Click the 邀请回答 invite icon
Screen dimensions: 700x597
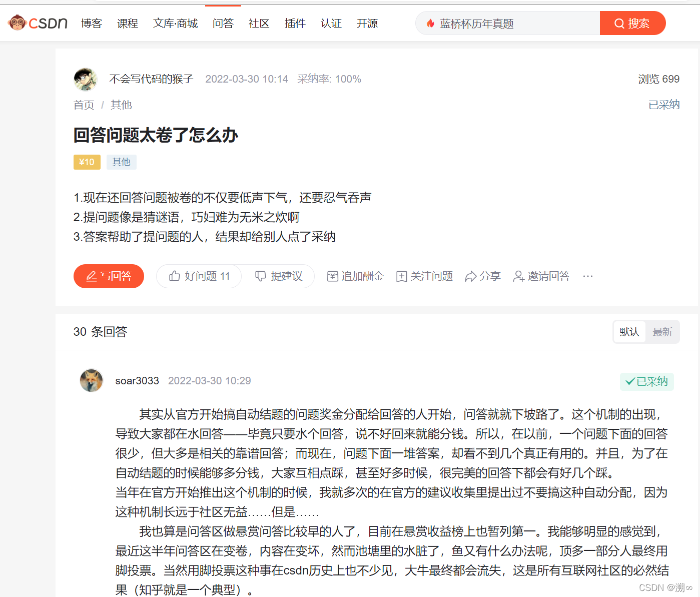coord(518,276)
